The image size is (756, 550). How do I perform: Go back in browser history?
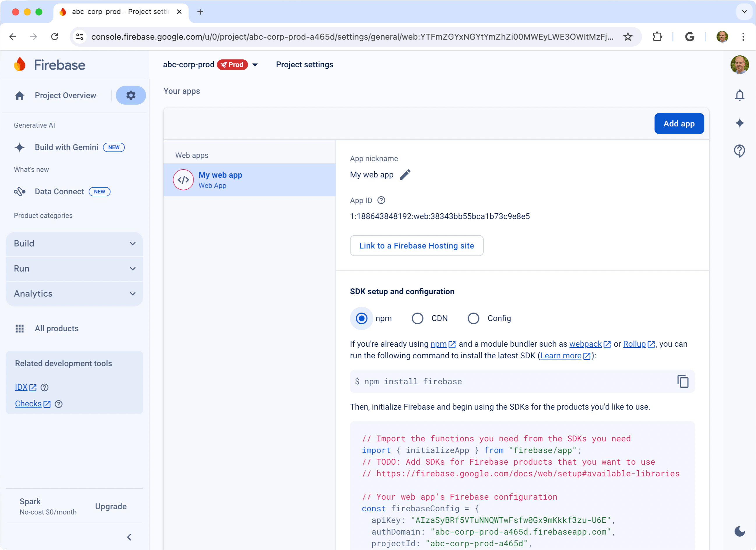click(13, 37)
